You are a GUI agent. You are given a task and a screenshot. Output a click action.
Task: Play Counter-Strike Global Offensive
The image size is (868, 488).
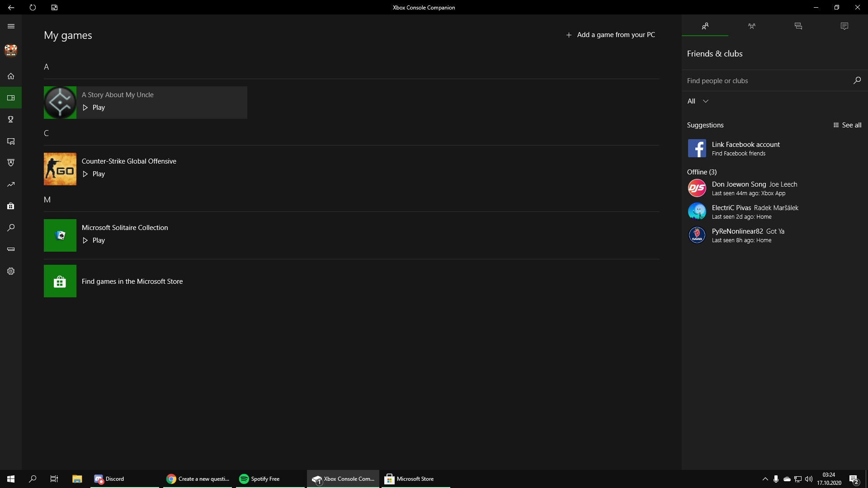coord(94,174)
